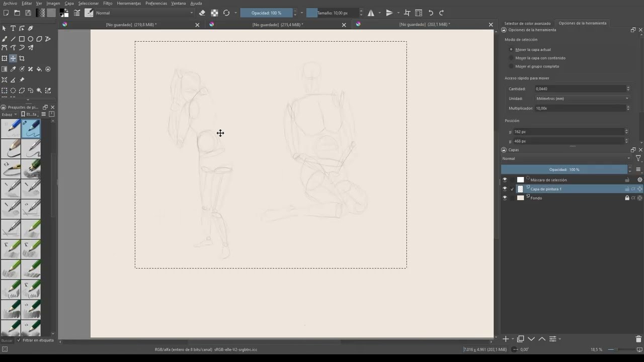Open the layer blending mode Normal dropdown
644x362 pixels.
pyautogui.click(x=567, y=158)
